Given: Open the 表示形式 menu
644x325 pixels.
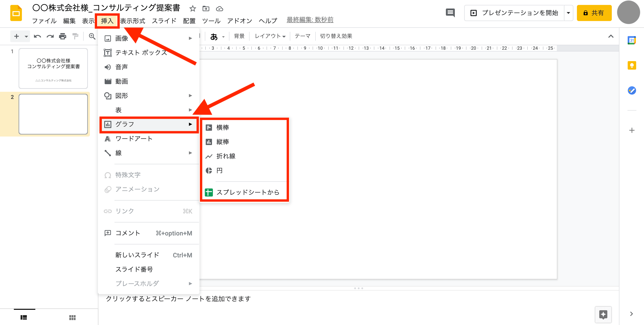Looking at the screenshot, I should point(133,21).
